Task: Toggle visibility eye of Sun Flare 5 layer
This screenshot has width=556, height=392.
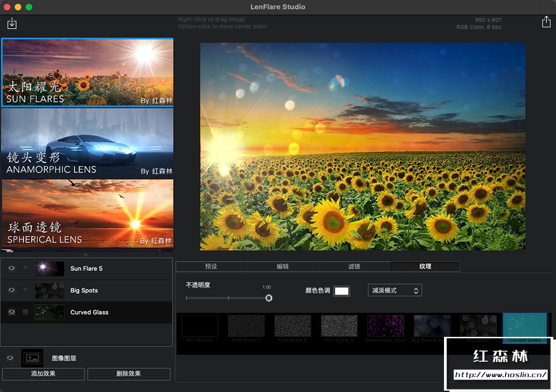Action: click(x=12, y=268)
